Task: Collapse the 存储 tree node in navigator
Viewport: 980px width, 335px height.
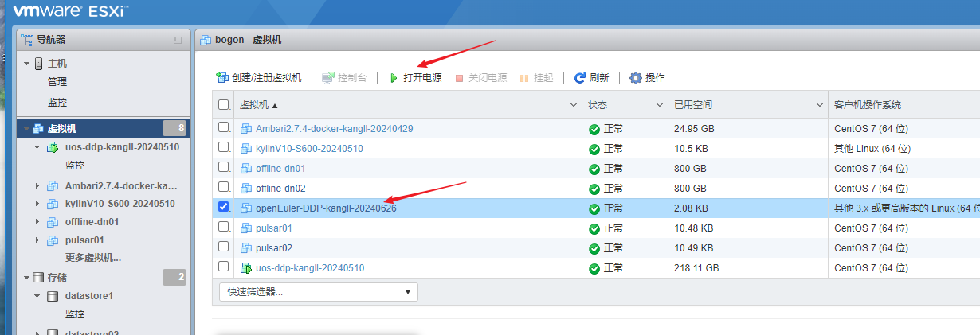Action: pyautogui.click(x=26, y=278)
